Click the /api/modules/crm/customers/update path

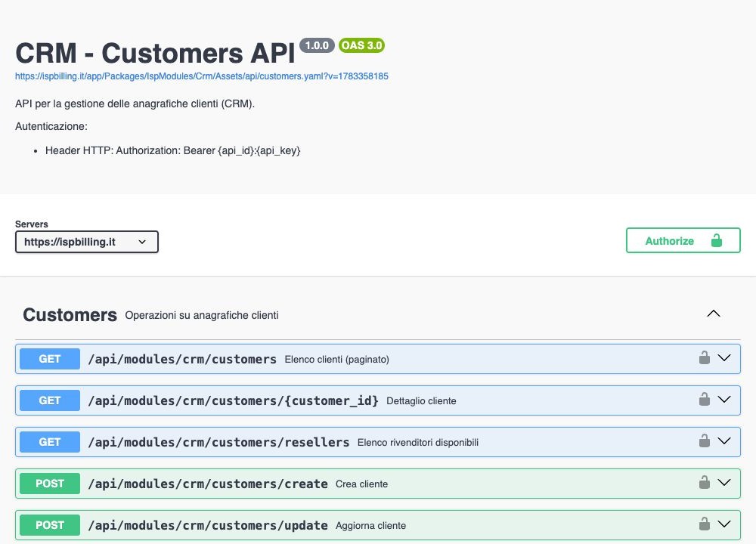coord(208,525)
